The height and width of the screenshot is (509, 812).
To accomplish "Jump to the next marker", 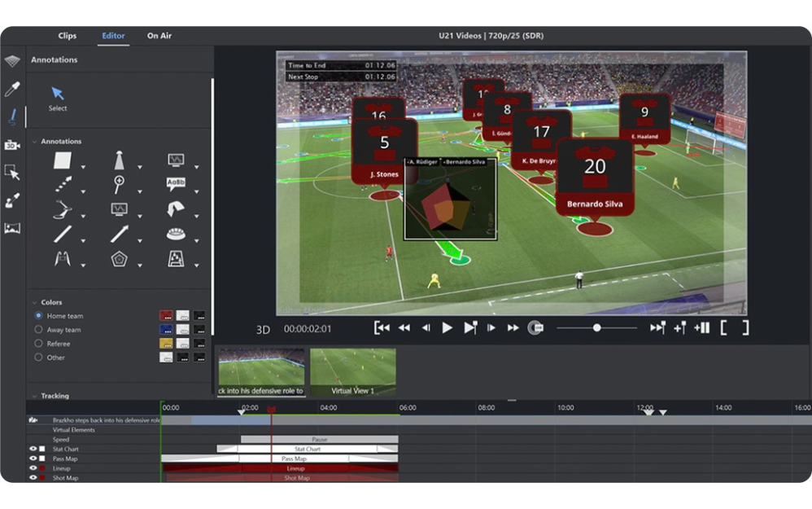I will tap(657, 327).
